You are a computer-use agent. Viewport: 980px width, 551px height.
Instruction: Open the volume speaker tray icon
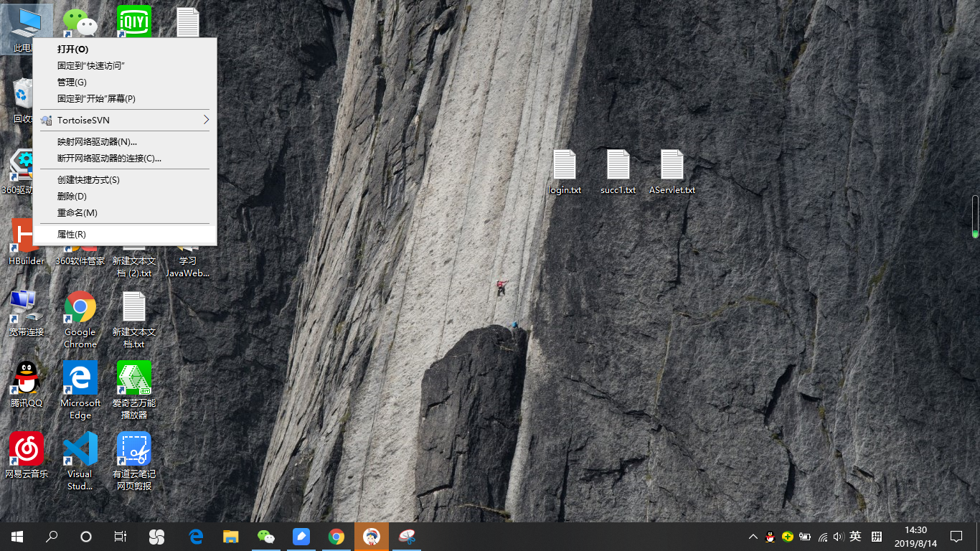pyautogui.click(x=839, y=537)
